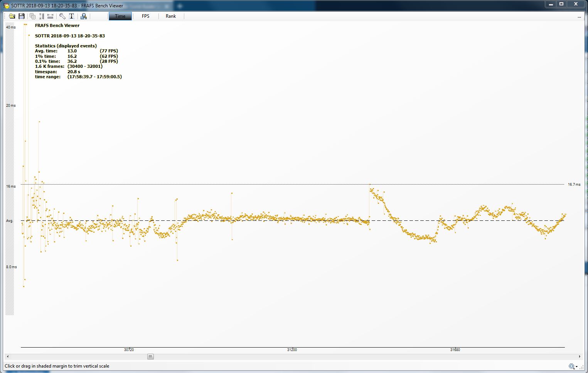Click the '(28 FPS)' value

(x=109, y=61)
